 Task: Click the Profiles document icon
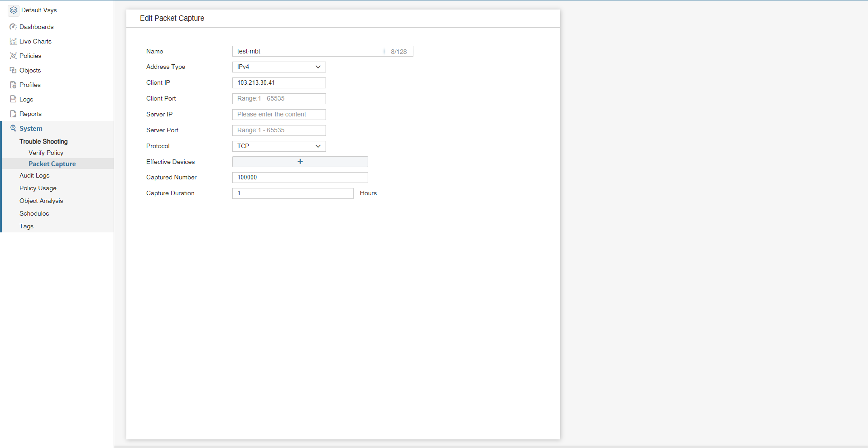13,85
